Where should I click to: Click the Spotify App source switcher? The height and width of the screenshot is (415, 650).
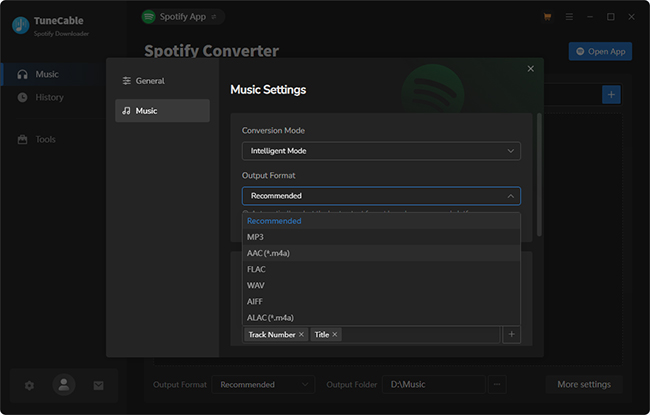click(183, 17)
